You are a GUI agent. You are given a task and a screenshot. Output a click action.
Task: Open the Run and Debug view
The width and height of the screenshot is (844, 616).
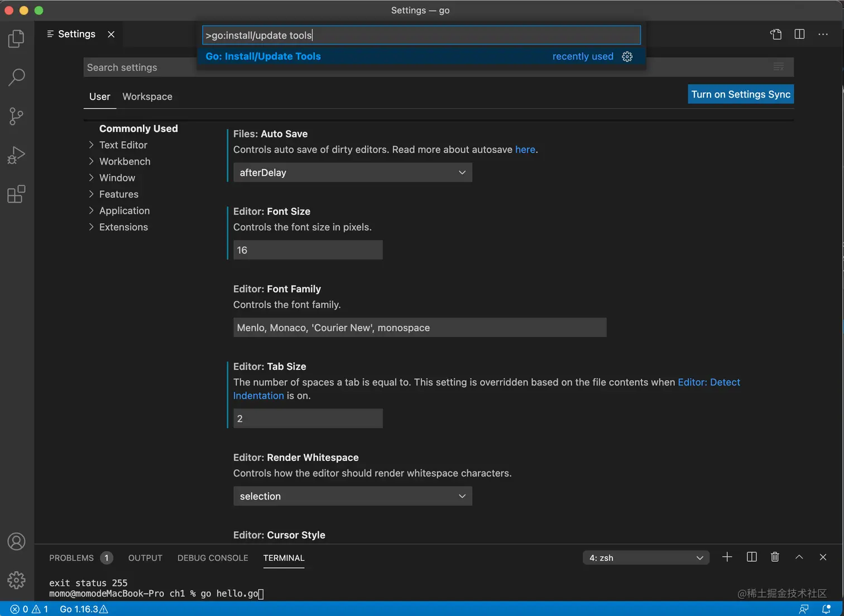click(x=16, y=155)
